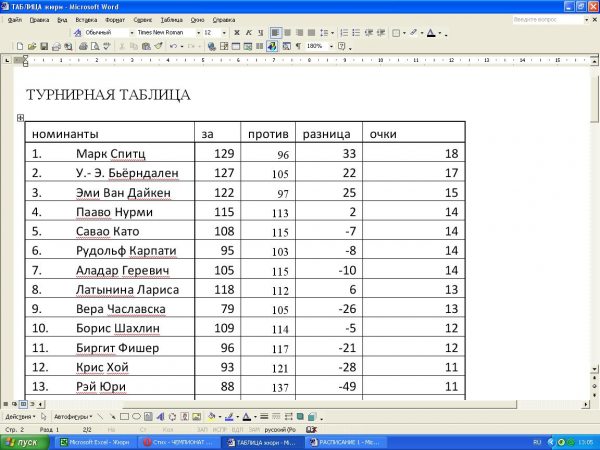Open the font size dropdown showing 12
This screenshot has width=600, height=450.
(x=224, y=32)
